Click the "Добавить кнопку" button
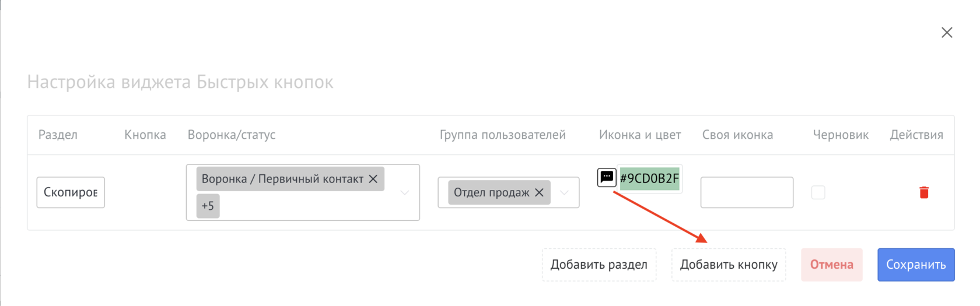The width and height of the screenshot is (980, 306). 728,265
